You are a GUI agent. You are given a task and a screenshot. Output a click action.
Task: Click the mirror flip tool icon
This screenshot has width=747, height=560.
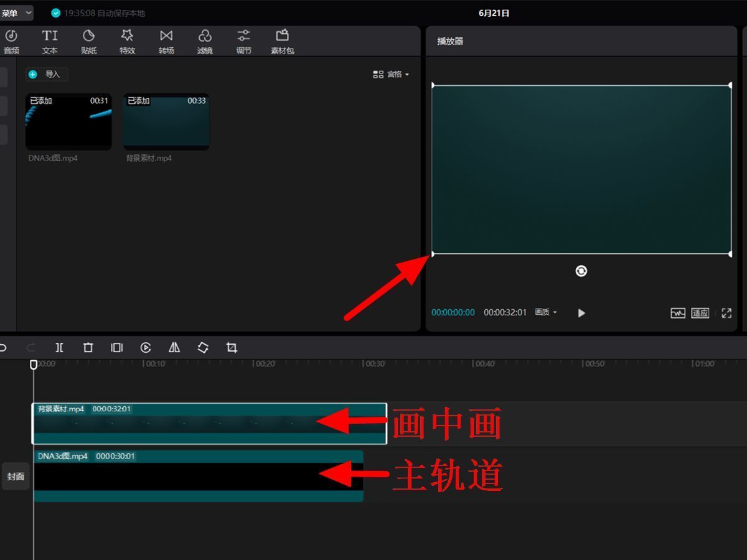coord(174,348)
